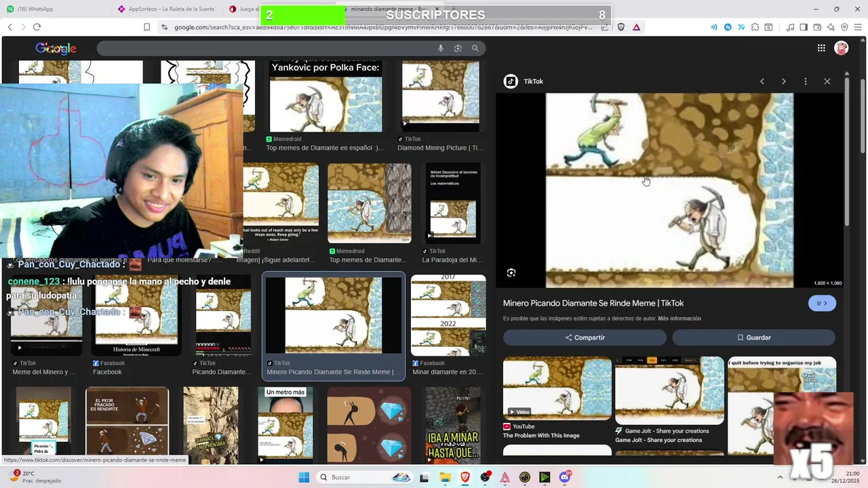Open the browser main hamburger menu
The width and height of the screenshot is (868, 488).
pos(858,27)
